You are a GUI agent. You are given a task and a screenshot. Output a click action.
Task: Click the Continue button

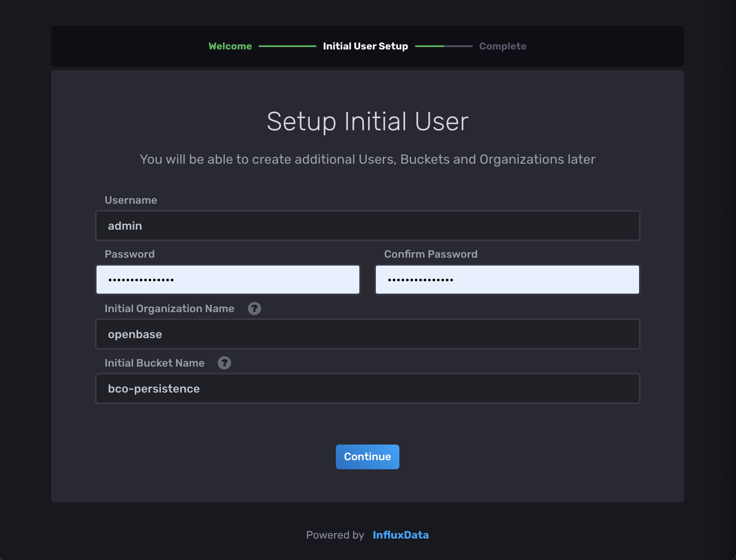pos(367,456)
